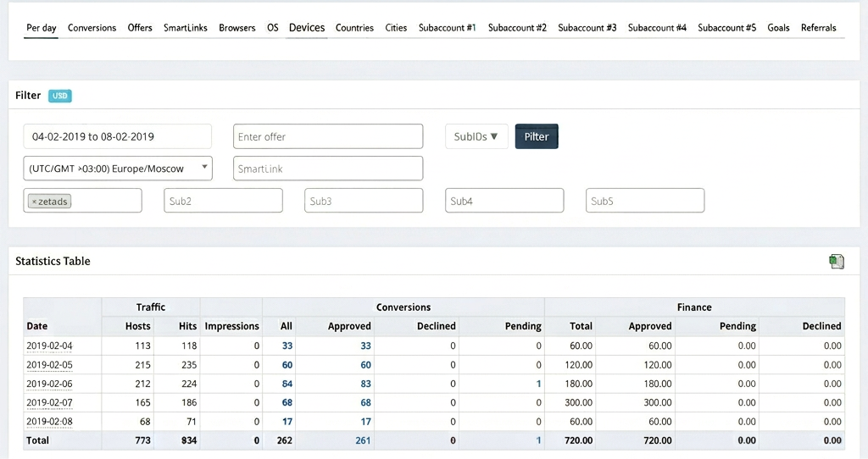Export statistics table to Excel icon
868x459 pixels.
[837, 261]
